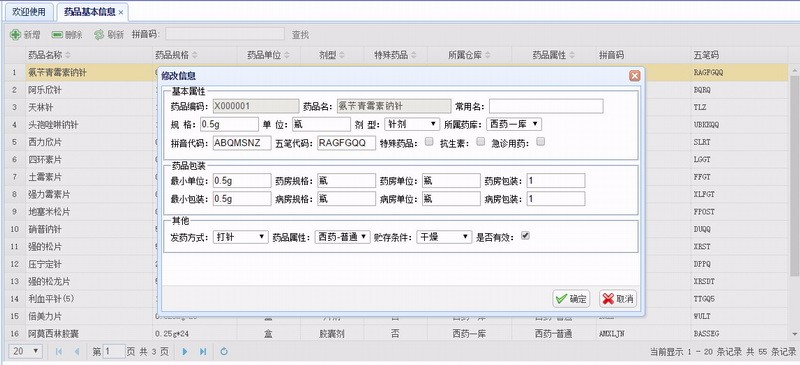
Task: Open the 药品属性 dropdown showing 西药-普通
Action: tap(342, 237)
